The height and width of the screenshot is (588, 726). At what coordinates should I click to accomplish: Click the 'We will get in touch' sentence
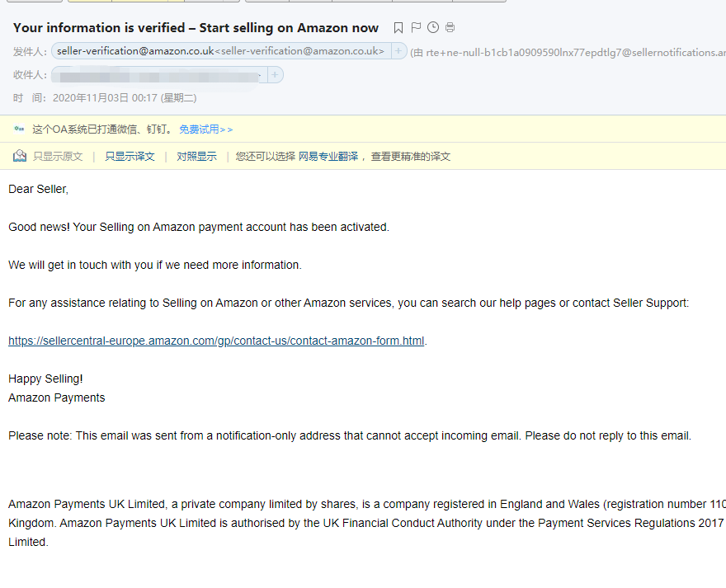tap(155, 265)
